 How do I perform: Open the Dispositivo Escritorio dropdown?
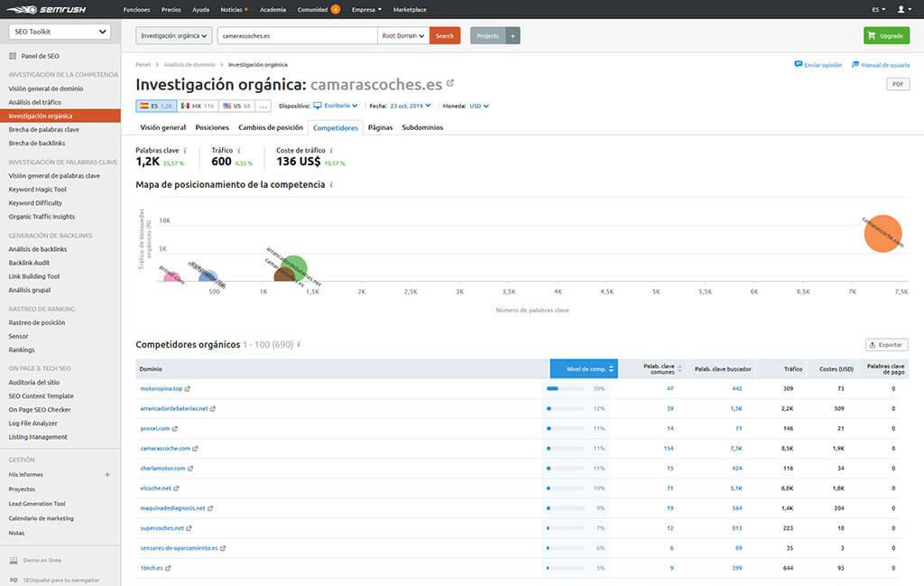coord(336,106)
